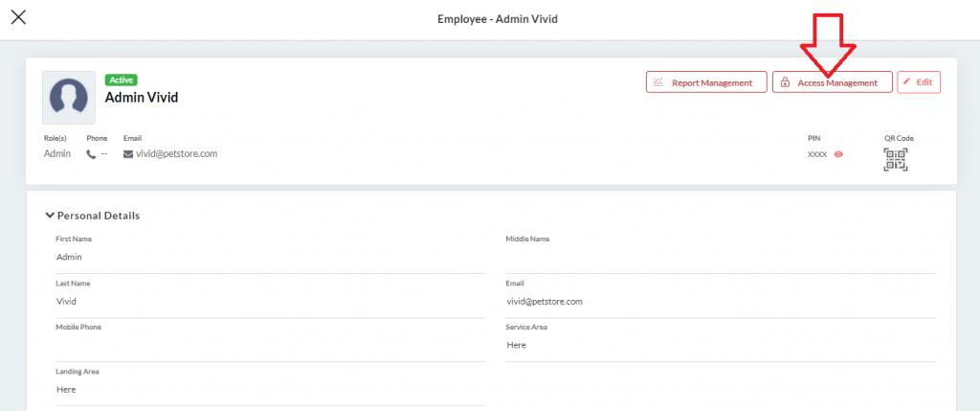The width and height of the screenshot is (980, 411).
Task: Click the Edit button
Action: click(919, 82)
